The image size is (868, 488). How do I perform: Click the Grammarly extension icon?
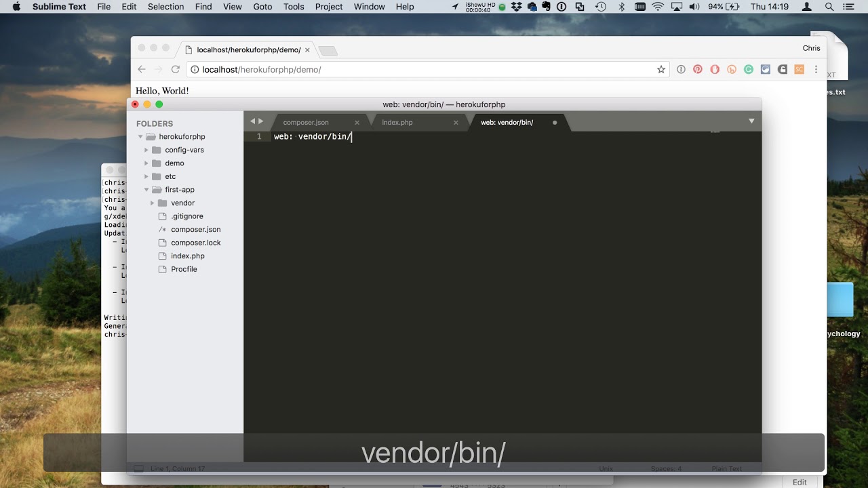coord(749,69)
